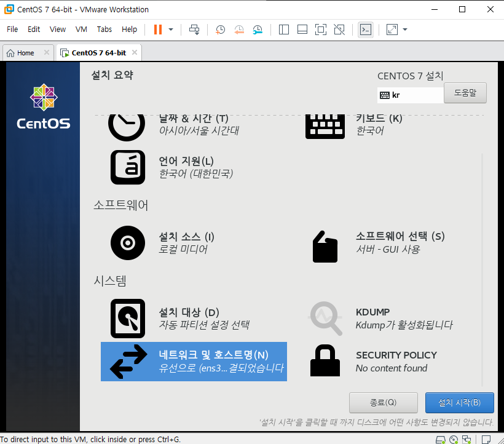Open the Help menu

[129, 30]
